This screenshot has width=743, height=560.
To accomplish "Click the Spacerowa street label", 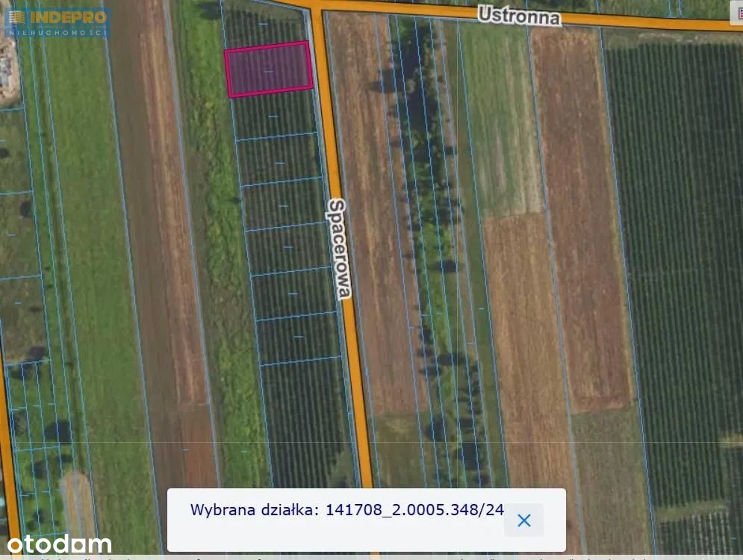I will click(338, 249).
